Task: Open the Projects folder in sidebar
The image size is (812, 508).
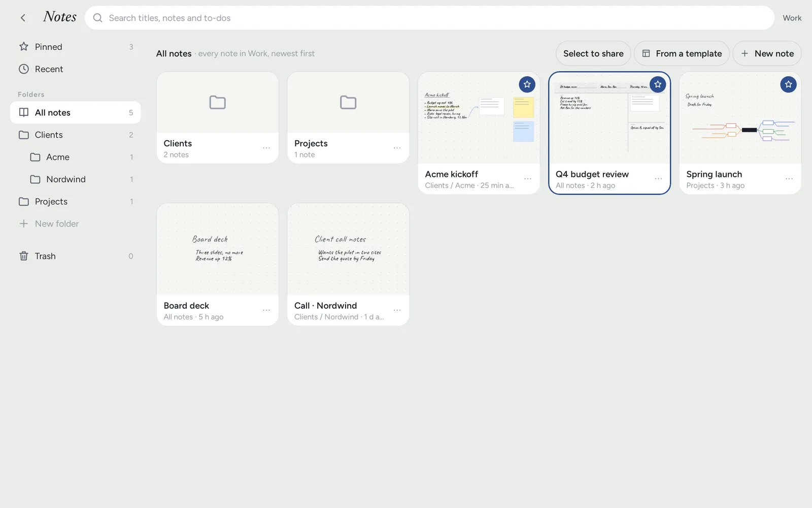Action: coord(76,202)
